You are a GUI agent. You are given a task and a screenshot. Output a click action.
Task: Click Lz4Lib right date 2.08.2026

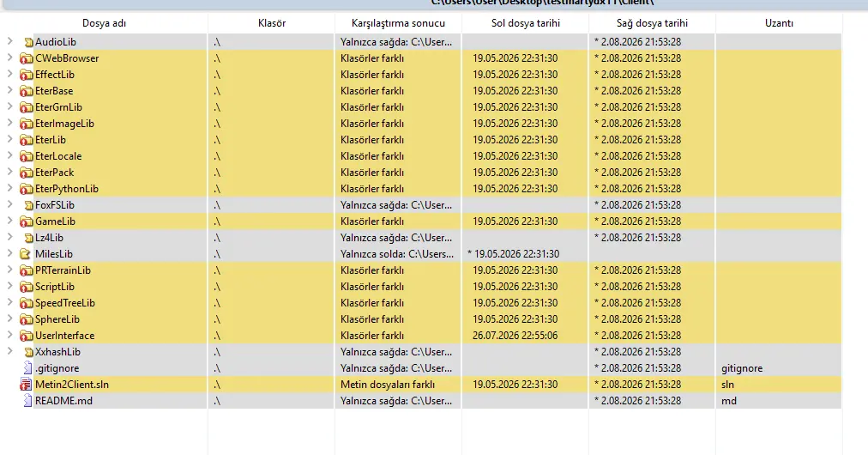click(x=638, y=238)
